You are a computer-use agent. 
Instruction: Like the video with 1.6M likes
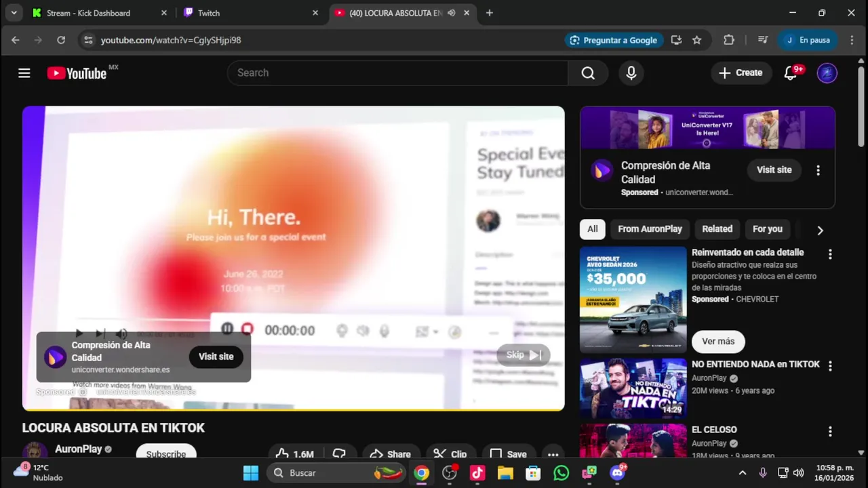pyautogui.click(x=295, y=454)
